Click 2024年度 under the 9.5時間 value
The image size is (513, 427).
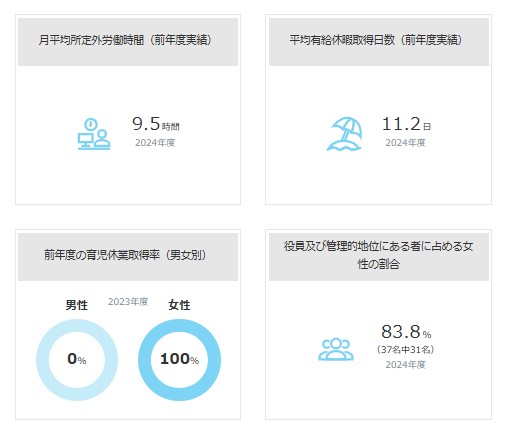click(x=155, y=143)
